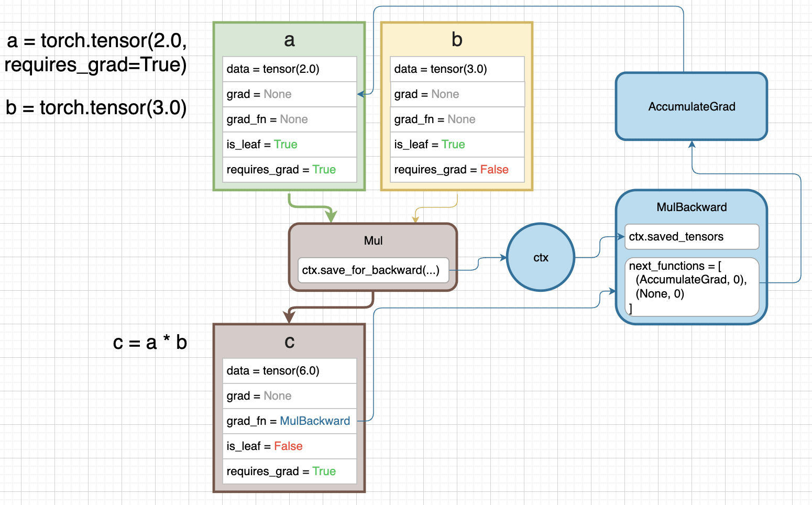Select the AccumulateGrad node box
Screen dimensions: 812x505
pyautogui.click(x=692, y=106)
